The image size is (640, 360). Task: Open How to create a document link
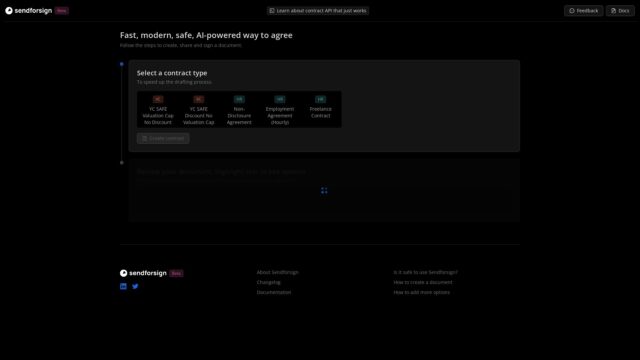[423, 282]
